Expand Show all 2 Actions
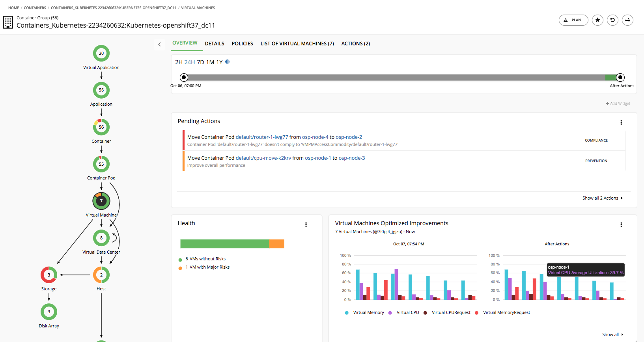644x342 pixels. pyautogui.click(x=602, y=198)
